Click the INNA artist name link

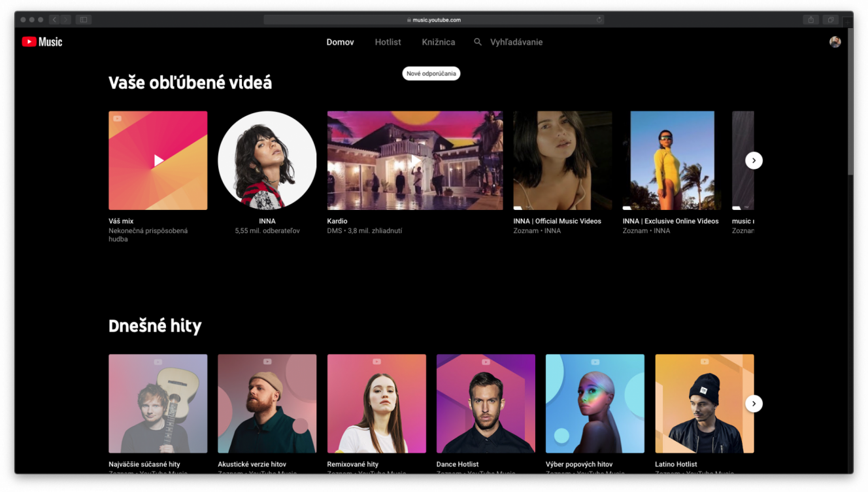267,221
